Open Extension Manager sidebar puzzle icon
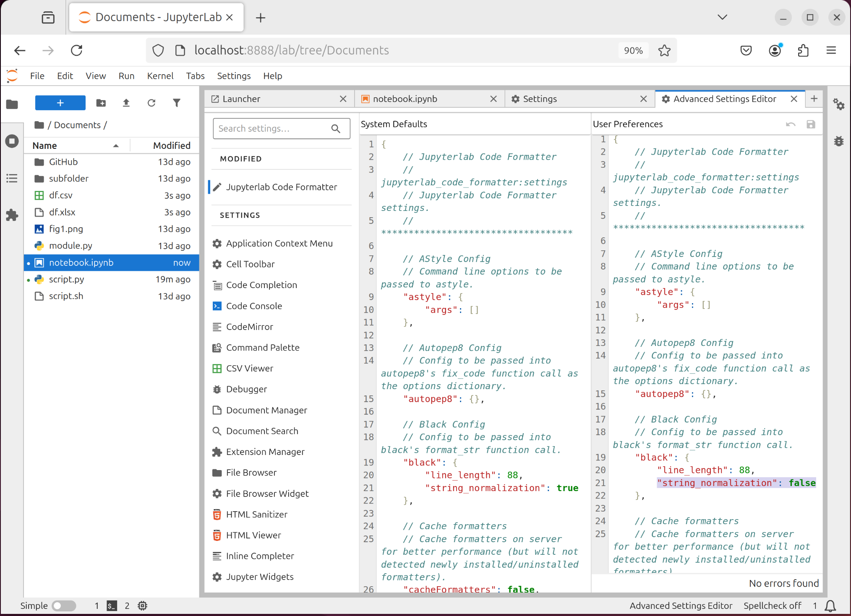This screenshot has width=851, height=616. coord(12,215)
